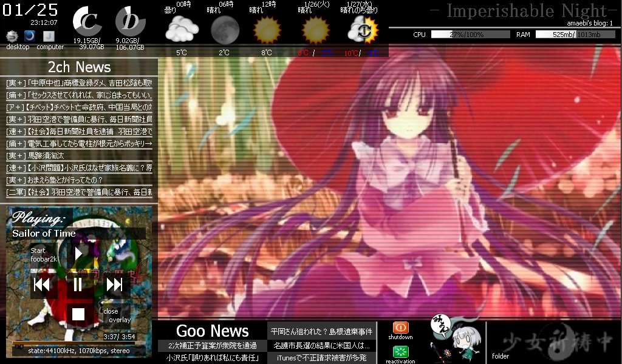Click the 19.15GB/39.07GB drive usage text
This screenshot has width=622, height=364.
89,44
